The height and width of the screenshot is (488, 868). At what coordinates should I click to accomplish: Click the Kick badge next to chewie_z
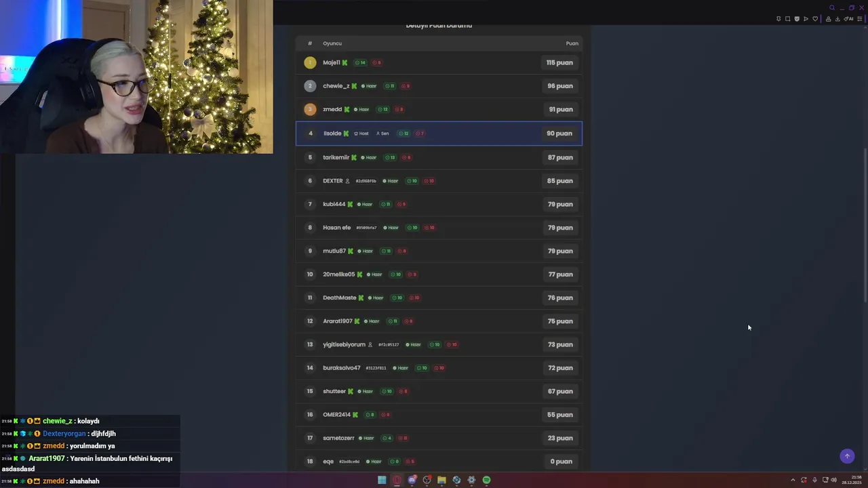354,86
